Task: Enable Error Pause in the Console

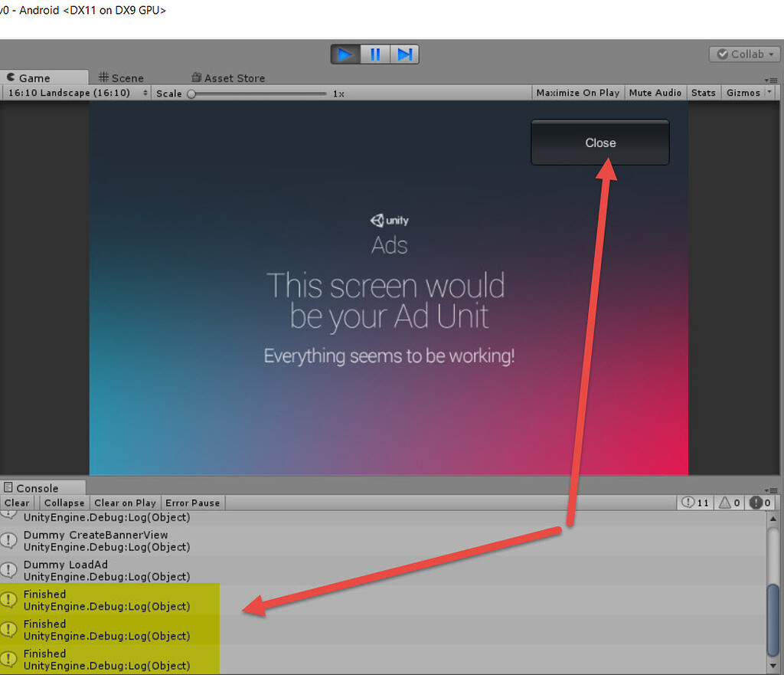Action: [192, 503]
